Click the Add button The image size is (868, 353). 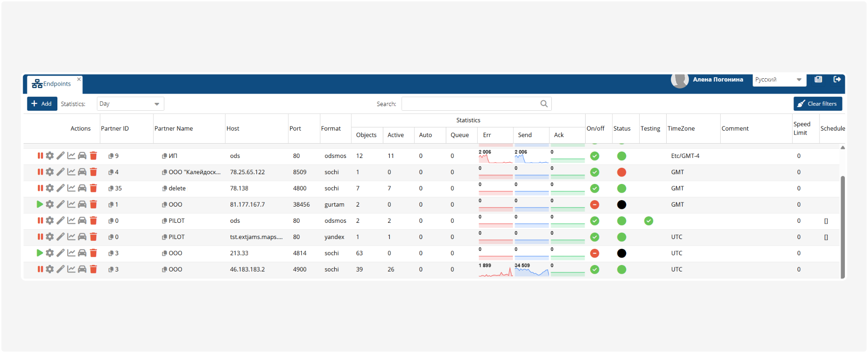coord(42,104)
